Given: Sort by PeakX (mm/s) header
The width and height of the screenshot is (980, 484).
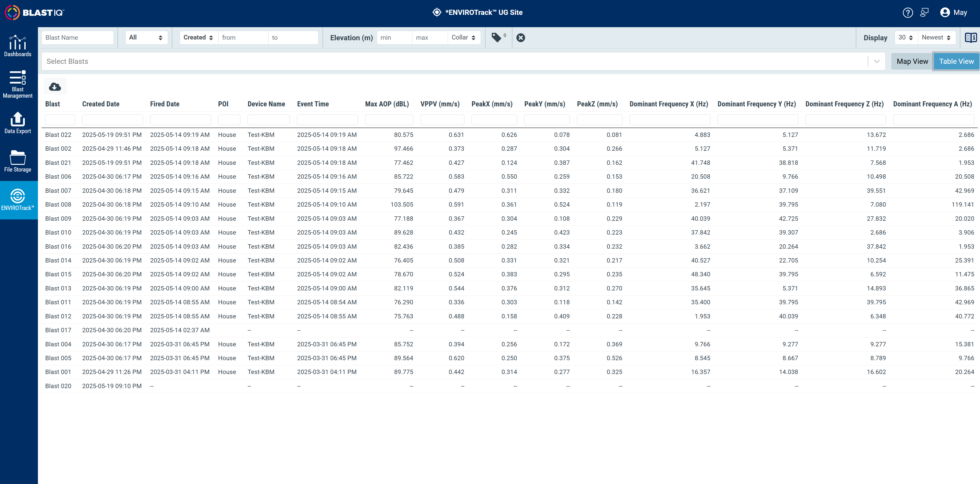Looking at the screenshot, I should point(492,104).
